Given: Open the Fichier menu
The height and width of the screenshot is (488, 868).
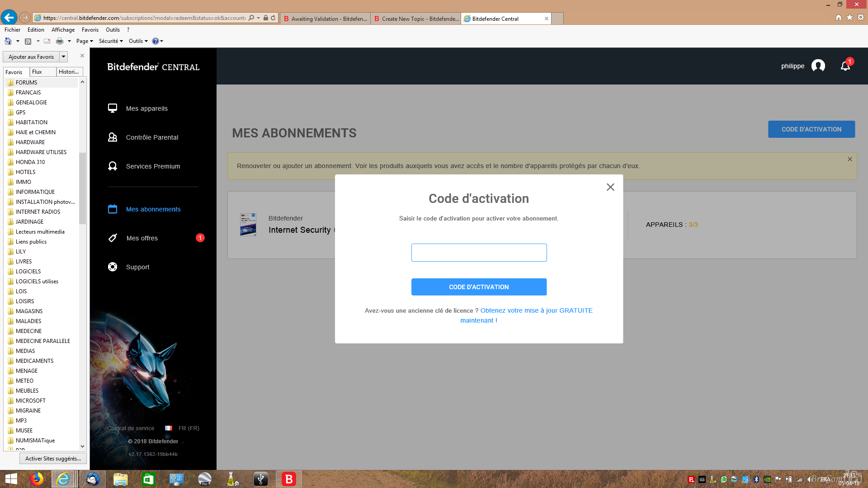Looking at the screenshot, I should tap(12, 30).
